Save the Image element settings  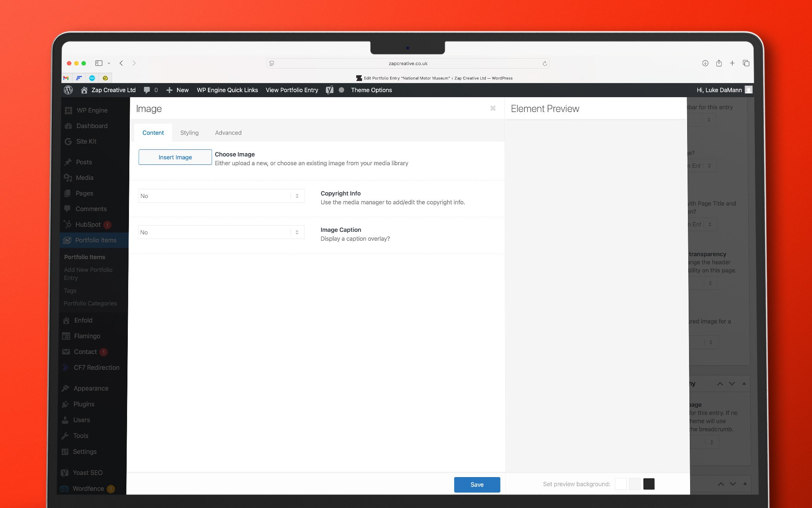(477, 484)
